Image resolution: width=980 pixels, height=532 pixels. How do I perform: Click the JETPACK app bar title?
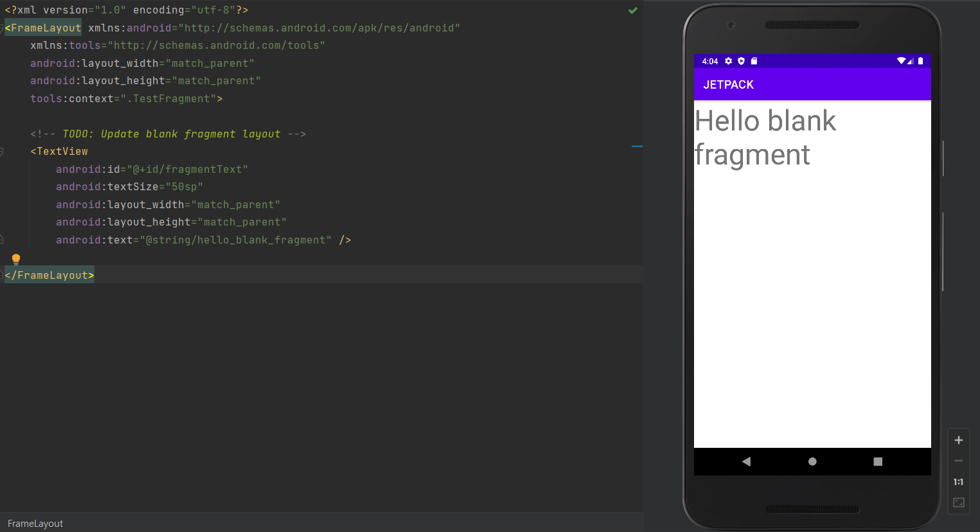728,85
